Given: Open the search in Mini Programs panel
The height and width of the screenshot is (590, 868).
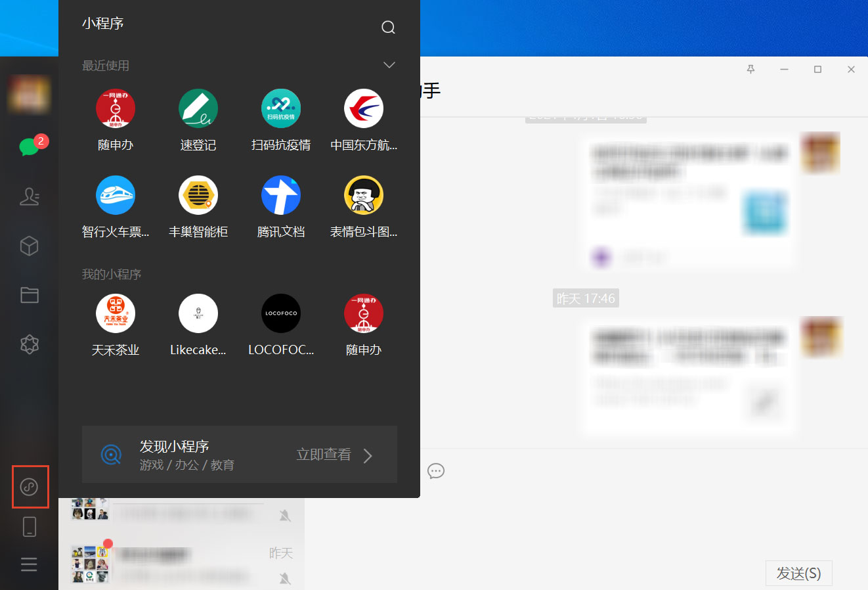Looking at the screenshot, I should tap(388, 27).
